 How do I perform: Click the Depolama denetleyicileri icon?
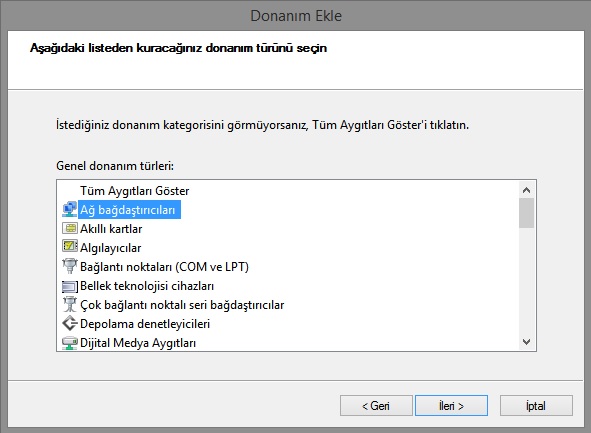(x=69, y=323)
